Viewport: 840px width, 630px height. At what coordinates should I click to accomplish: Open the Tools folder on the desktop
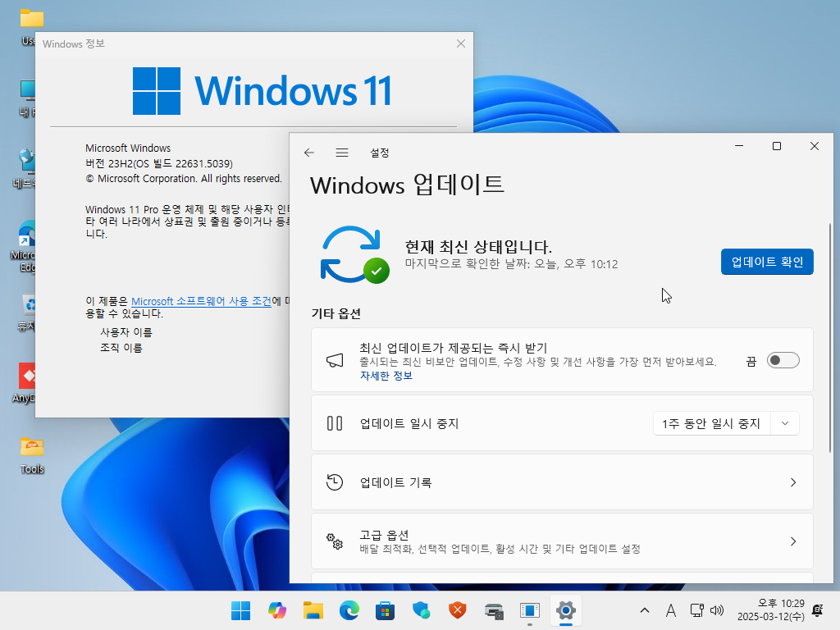coord(32,454)
